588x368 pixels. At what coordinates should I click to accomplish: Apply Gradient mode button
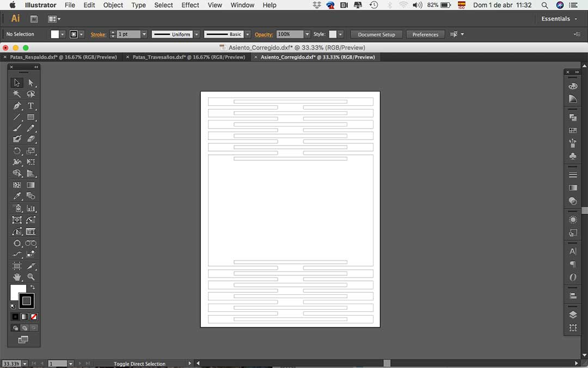[24, 317]
